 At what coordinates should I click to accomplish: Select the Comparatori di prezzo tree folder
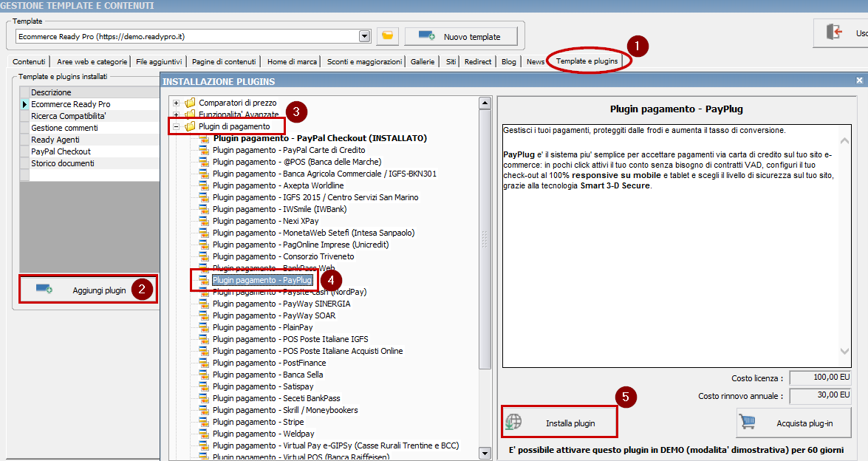(x=237, y=103)
